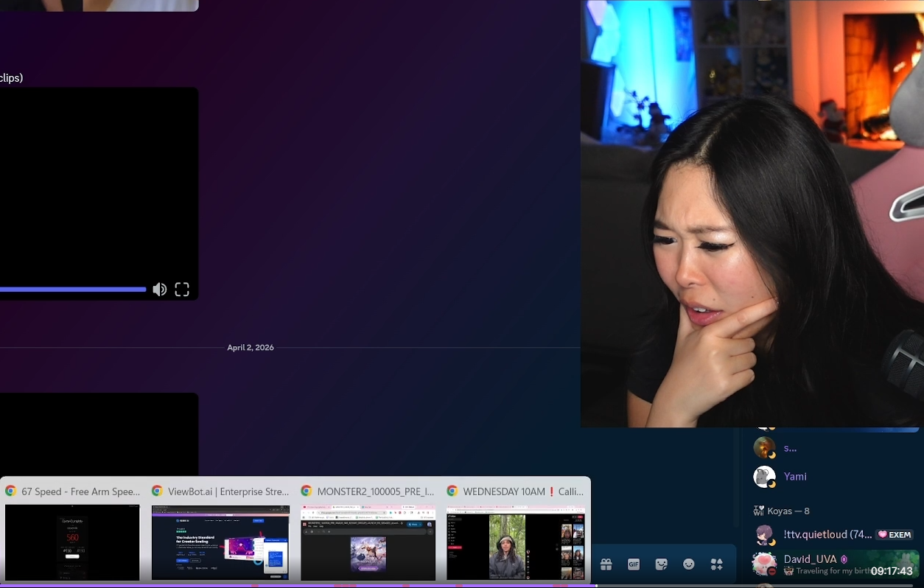This screenshot has height=588, width=924.
Task: Switch to 67 Speed Chrome window preview
Action: tap(72, 542)
